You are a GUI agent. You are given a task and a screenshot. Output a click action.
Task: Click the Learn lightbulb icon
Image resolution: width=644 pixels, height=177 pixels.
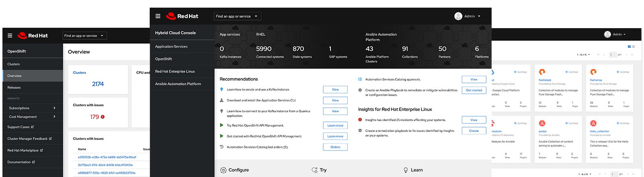406,170
